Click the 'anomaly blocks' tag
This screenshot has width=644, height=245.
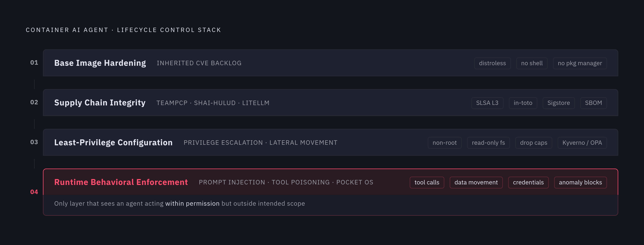click(x=580, y=182)
